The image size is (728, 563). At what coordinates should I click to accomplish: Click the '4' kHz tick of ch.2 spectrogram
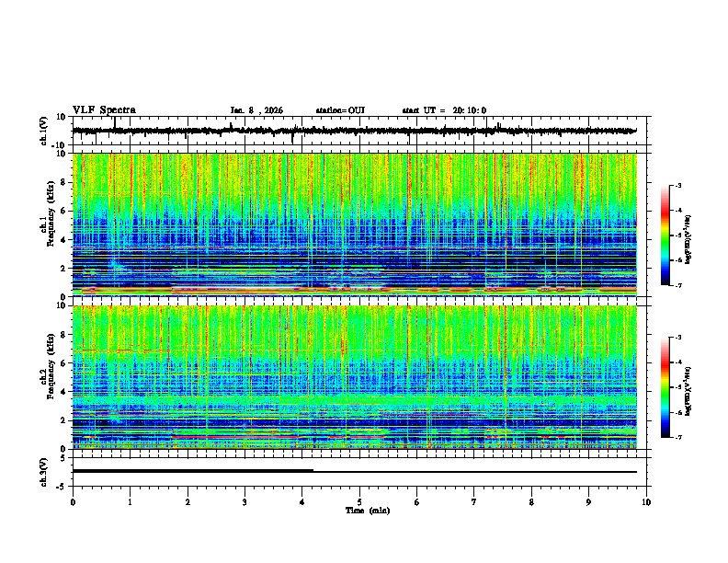(x=63, y=392)
